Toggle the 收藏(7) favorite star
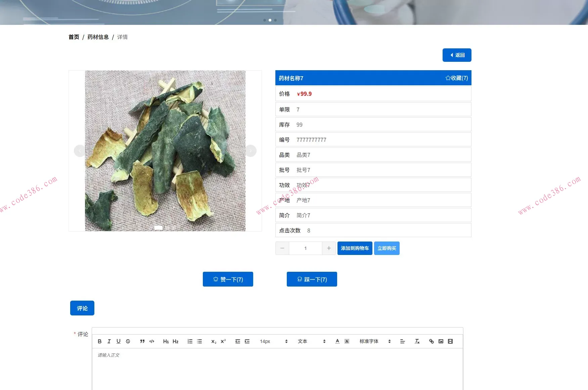 point(457,78)
